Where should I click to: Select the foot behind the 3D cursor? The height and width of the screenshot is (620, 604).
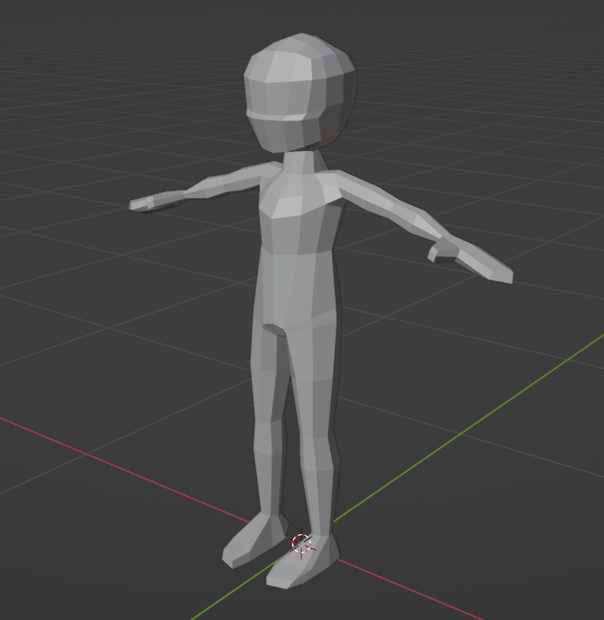pos(254,540)
